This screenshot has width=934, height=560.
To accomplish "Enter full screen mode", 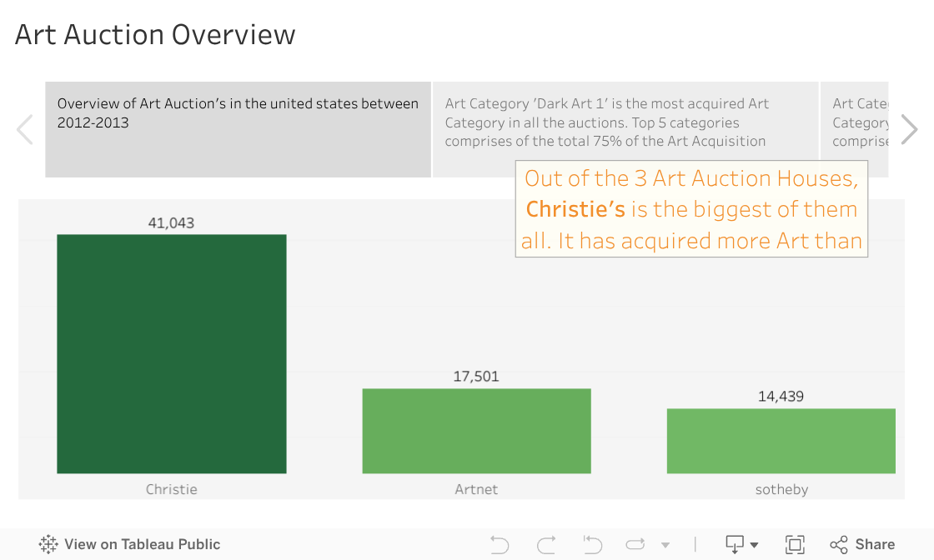I will tap(795, 545).
